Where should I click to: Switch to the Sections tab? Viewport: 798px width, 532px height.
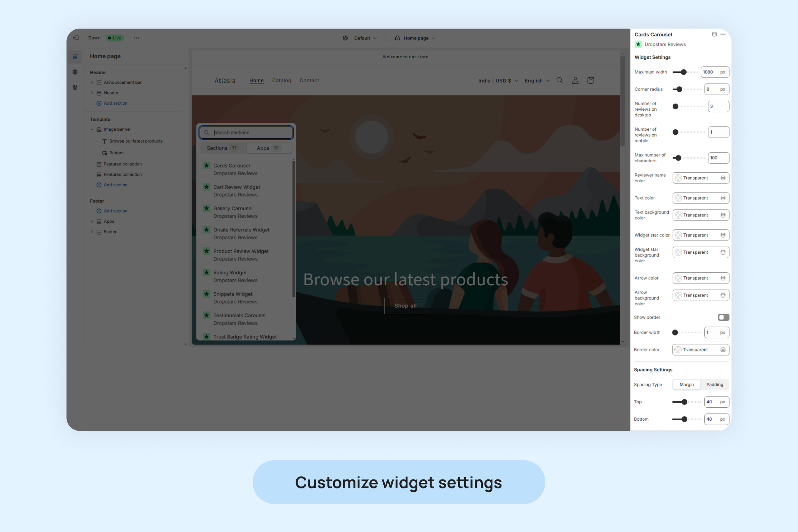(x=221, y=148)
